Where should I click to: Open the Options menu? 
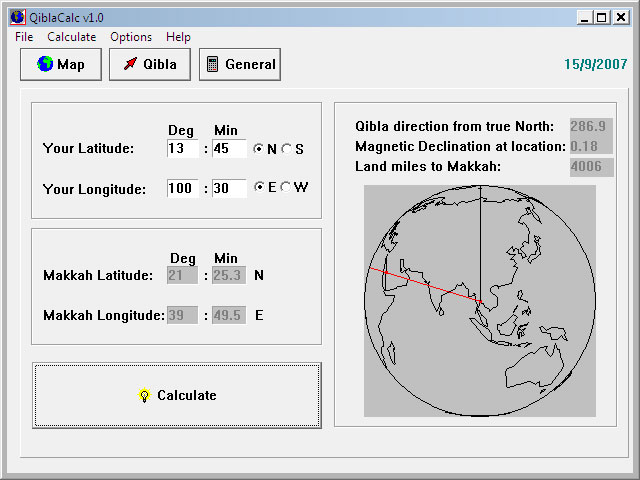pos(131,37)
